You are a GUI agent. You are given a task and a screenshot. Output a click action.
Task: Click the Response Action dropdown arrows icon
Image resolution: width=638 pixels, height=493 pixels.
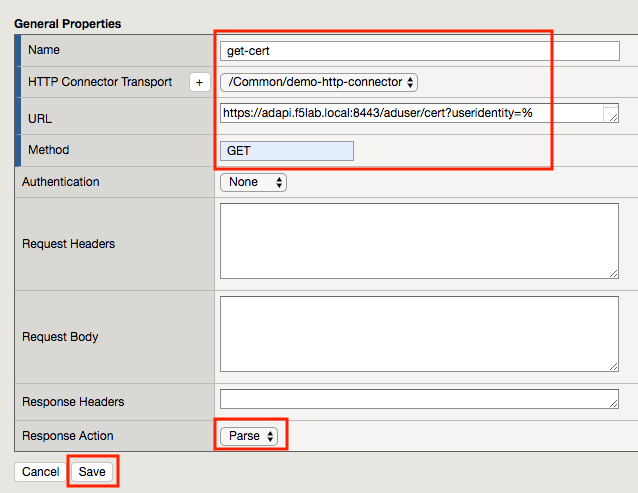coord(270,436)
